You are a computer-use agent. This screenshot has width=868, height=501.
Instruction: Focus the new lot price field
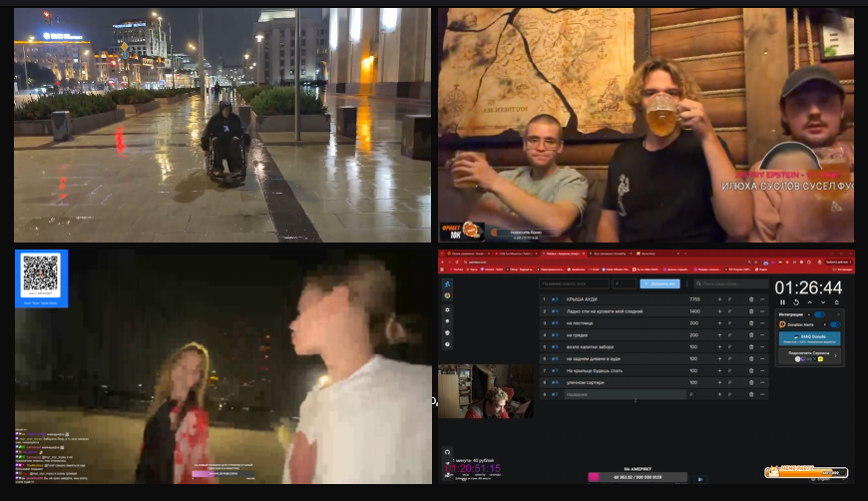click(625, 284)
